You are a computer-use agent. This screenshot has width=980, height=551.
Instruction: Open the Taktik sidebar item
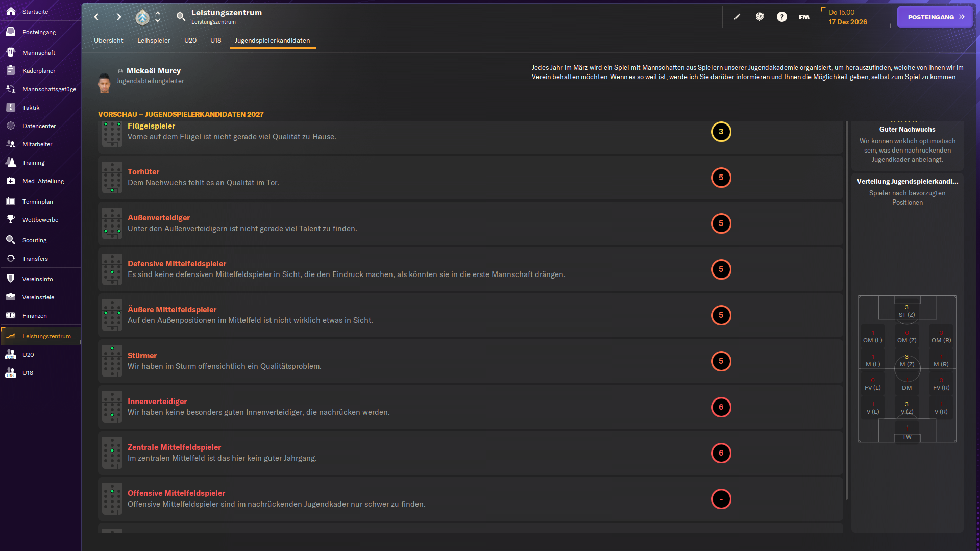tap(31, 108)
